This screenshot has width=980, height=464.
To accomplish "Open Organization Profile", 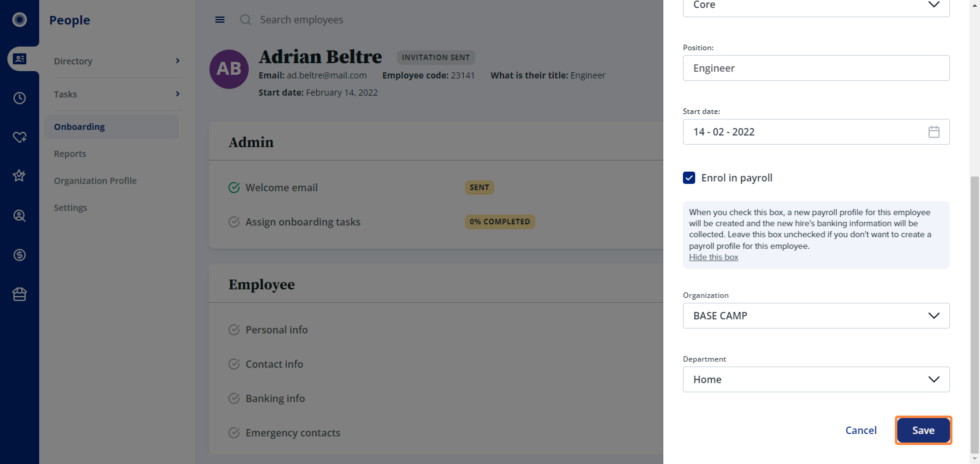I will point(95,181).
